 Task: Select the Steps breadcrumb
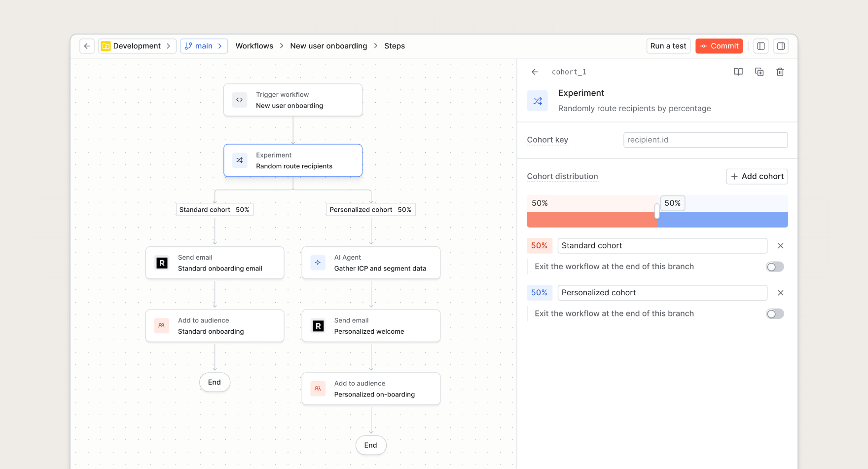pos(395,46)
